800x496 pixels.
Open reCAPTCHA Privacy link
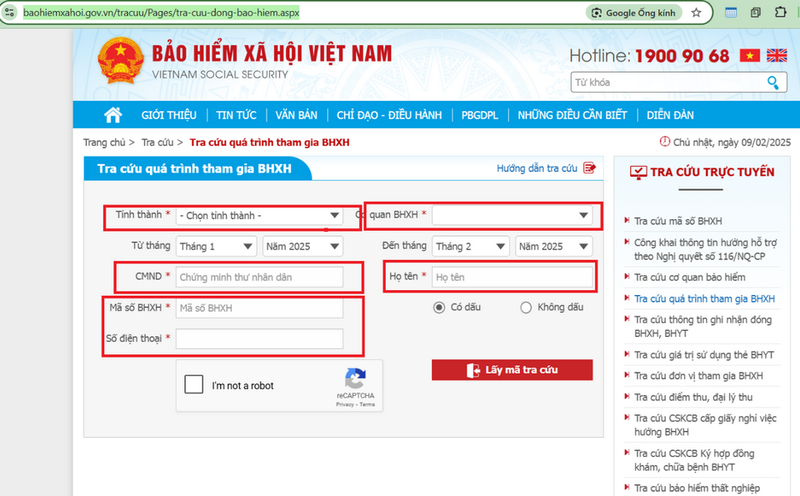345,404
